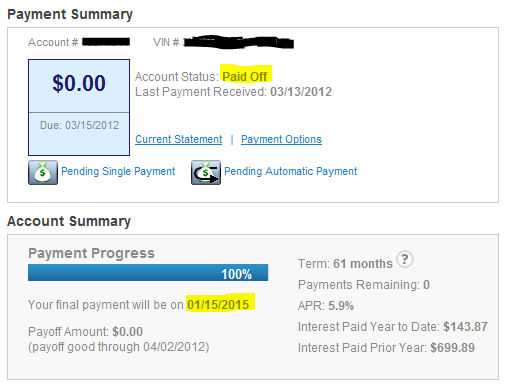Click the highlighted final payment date 01/15/2015
This screenshot has height=391, width=507.
pyautogui.click(x=218, y=305)
